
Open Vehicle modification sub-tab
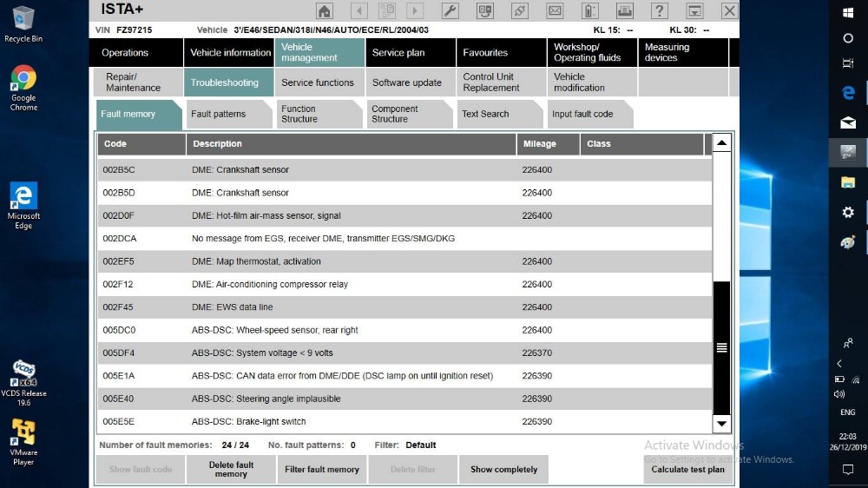pyautogui.click(x=592, y=82)
